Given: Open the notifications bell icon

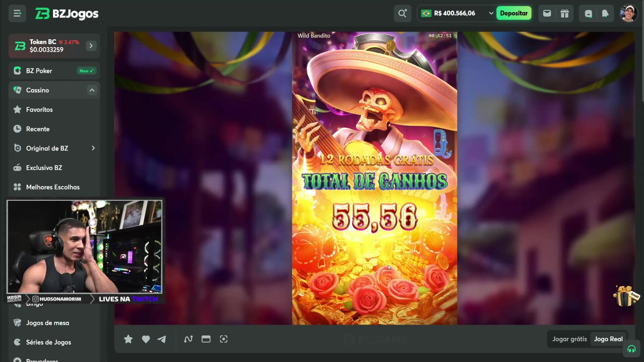Looking at the screenshot, I should coord(605,13).
